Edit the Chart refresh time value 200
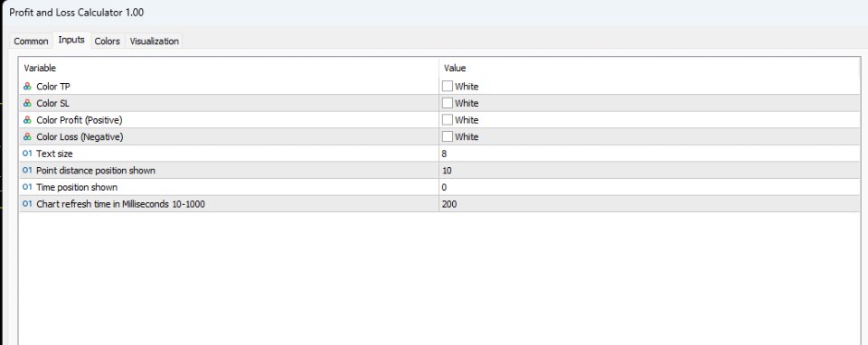Image resolution: width=868 pixels, height=345 pixels. pyautogui.click(x=649, y=204)
